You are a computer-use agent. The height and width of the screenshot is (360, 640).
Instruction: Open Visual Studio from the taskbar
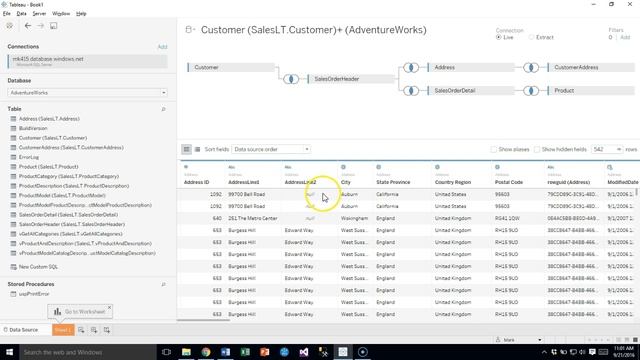pos(304,352)
